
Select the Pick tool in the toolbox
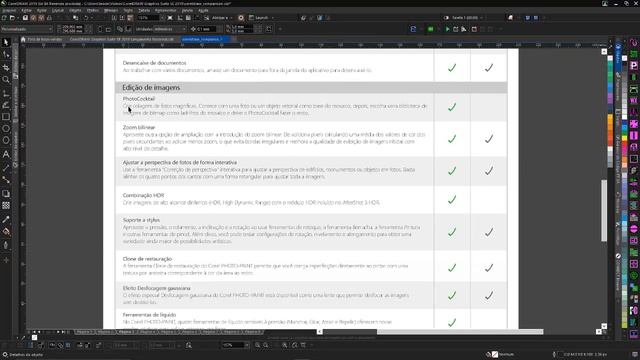tap(6, 42)
